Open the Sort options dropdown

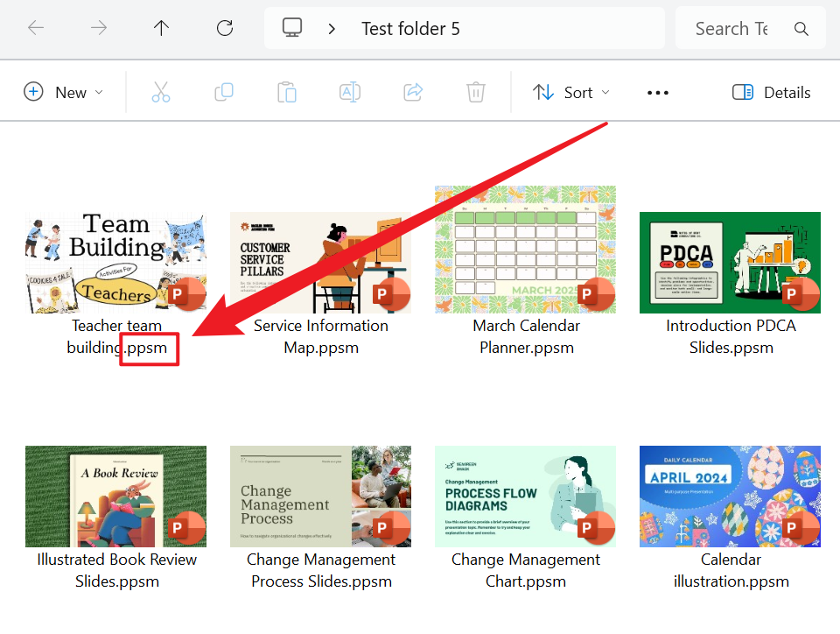571,92
